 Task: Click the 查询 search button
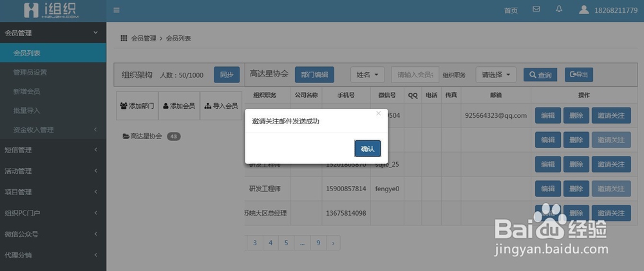tap(540, 75)
